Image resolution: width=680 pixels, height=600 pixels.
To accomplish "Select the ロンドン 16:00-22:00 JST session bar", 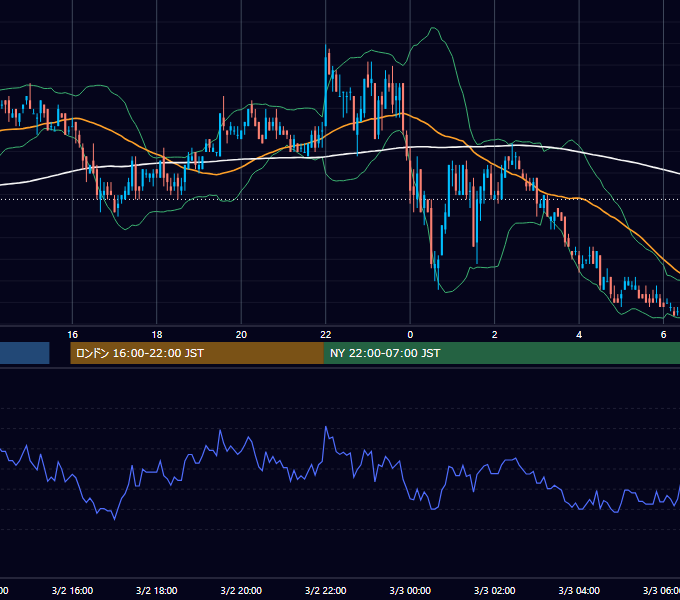I will click(197, 353).
